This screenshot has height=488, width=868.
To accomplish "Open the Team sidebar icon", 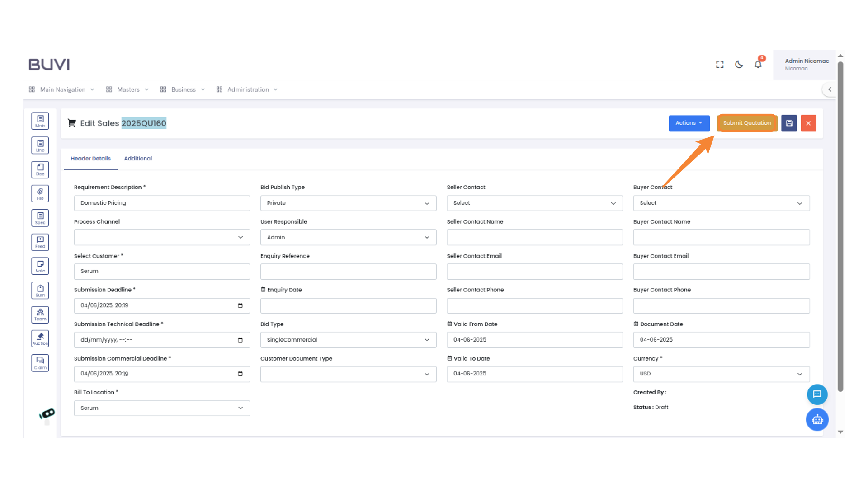I will point(40,314).
